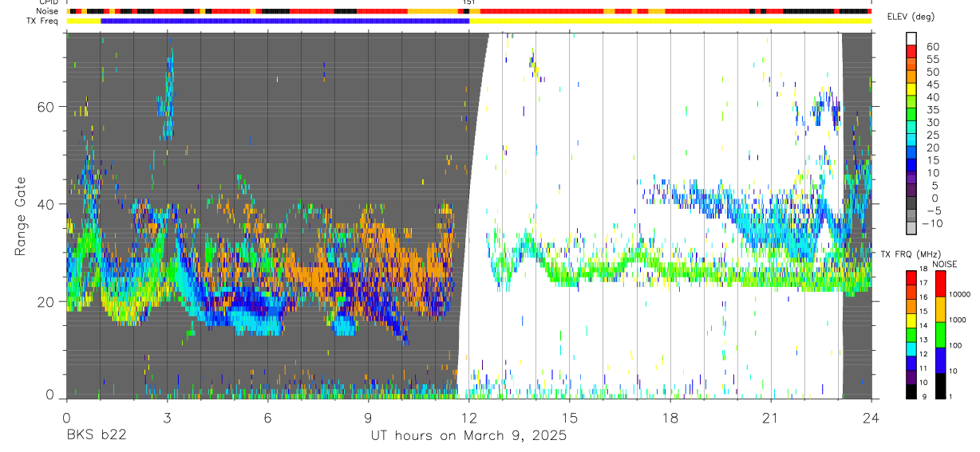
Task: Click the blue segment of the TX Freq strip
Action: tap(285, 21)
